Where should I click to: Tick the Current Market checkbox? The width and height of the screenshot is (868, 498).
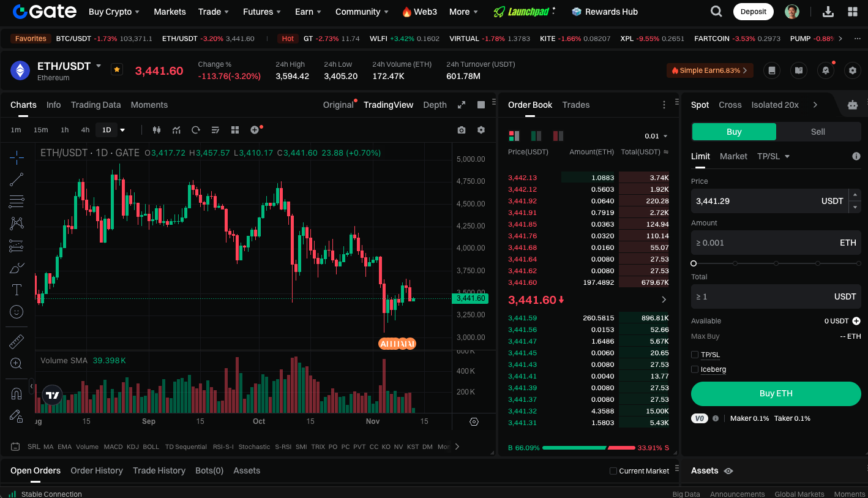coord(613,471)
